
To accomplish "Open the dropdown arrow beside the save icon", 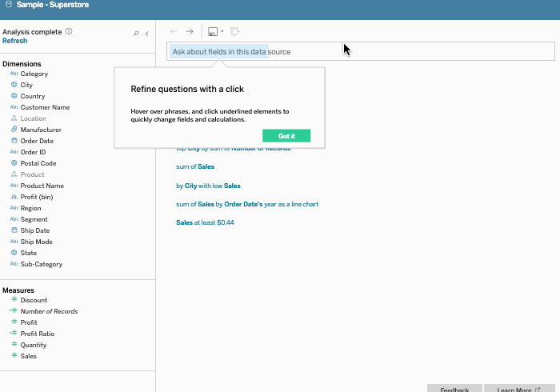I will tap(222, 32).
